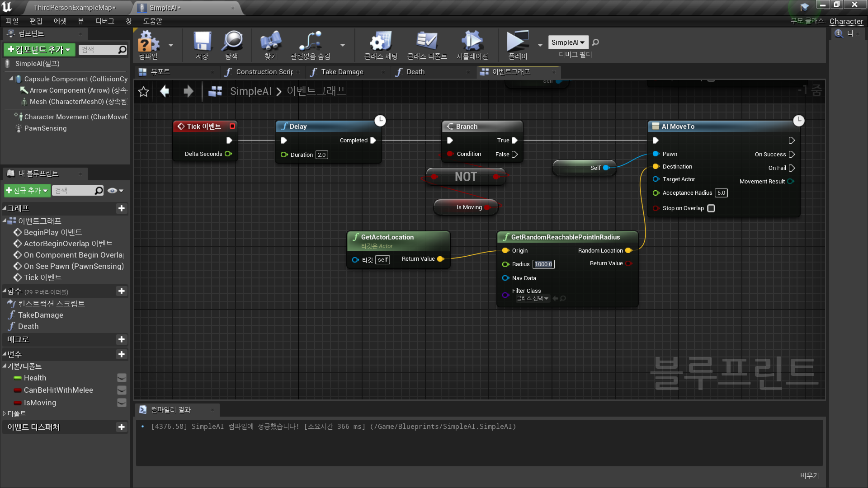This screenshot has width=868, height=488.
Task: Open the Debug (디버그) menu
Action: 104,21
